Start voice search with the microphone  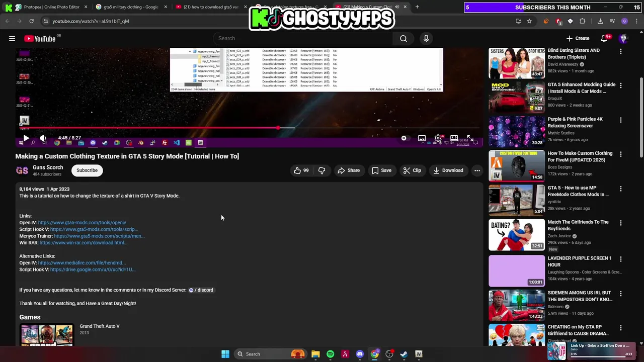click(x=426, y=39)
